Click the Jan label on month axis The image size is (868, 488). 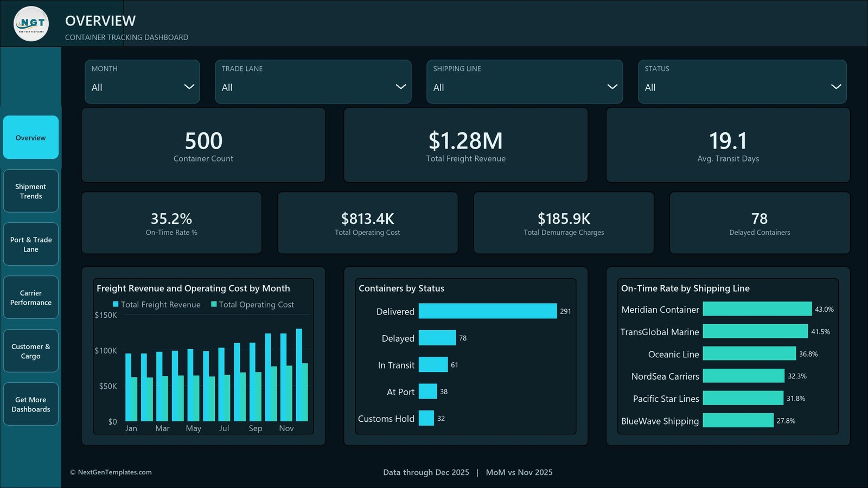tap(131, 428)
